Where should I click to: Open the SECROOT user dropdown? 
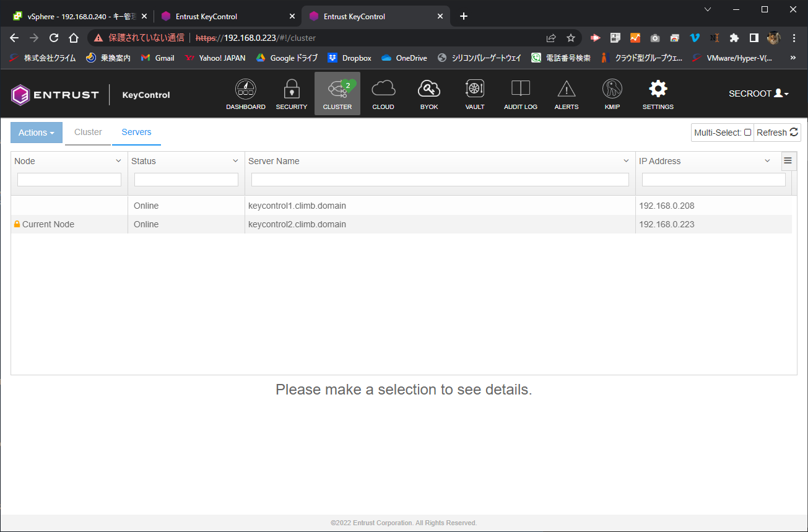[758, 94]
